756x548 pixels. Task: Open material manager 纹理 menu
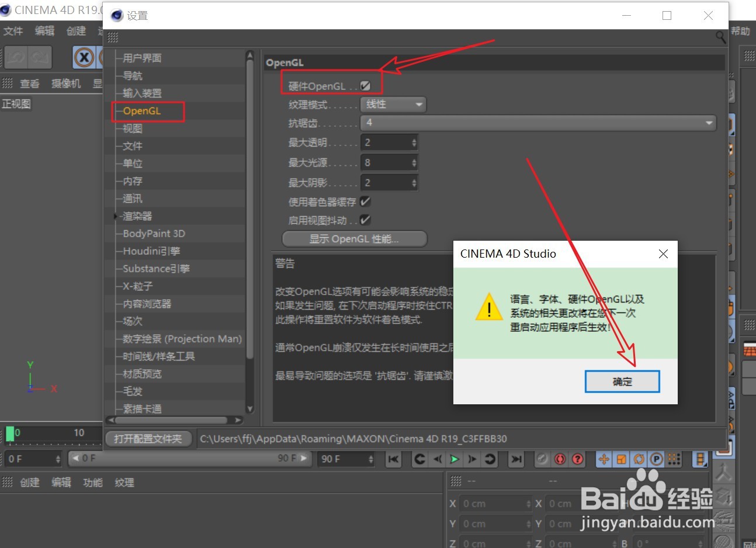coord(124,483)
